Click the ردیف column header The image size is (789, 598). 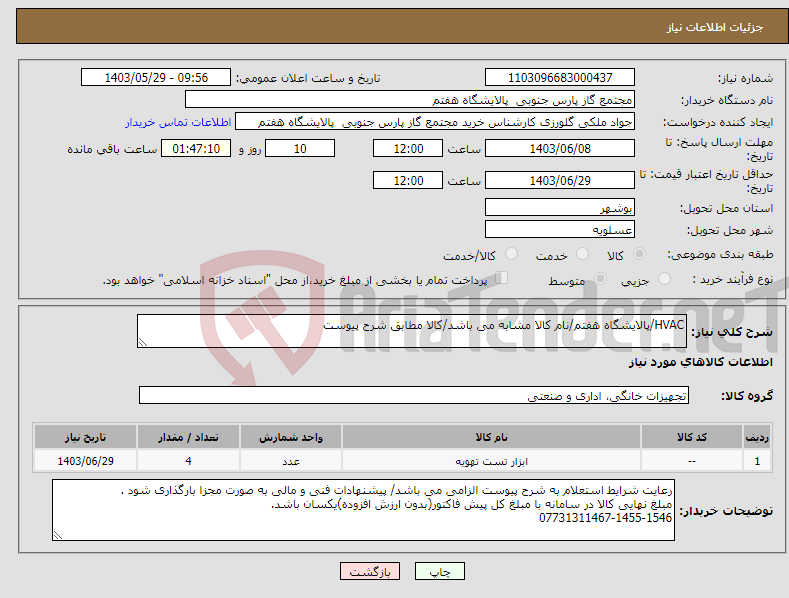tap(757, 437)
